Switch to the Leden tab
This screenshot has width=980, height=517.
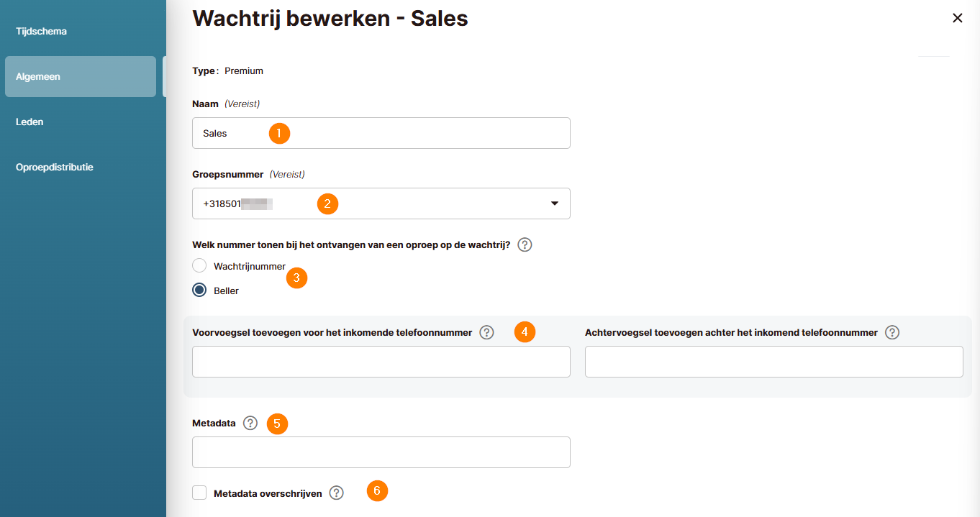click(30, 122)
